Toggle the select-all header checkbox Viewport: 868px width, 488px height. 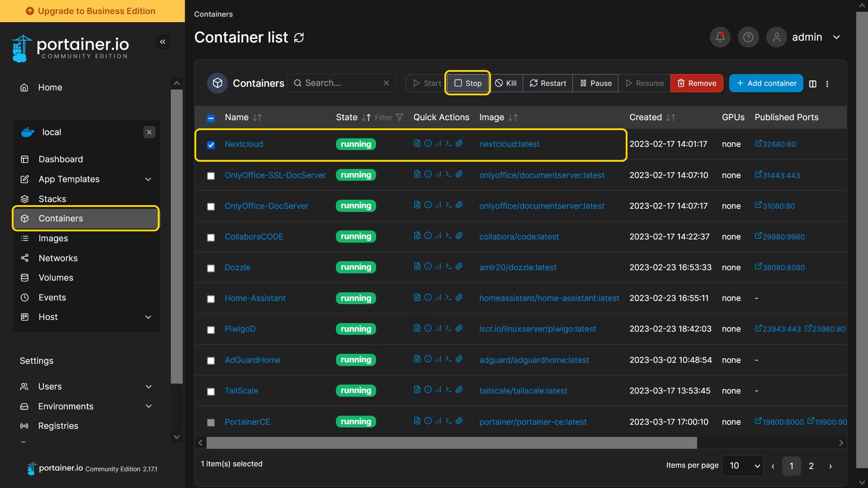tap(211, 118)
